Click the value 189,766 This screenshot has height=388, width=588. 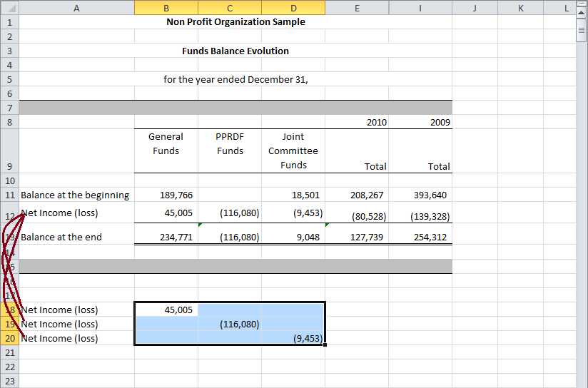coord(176,195)
